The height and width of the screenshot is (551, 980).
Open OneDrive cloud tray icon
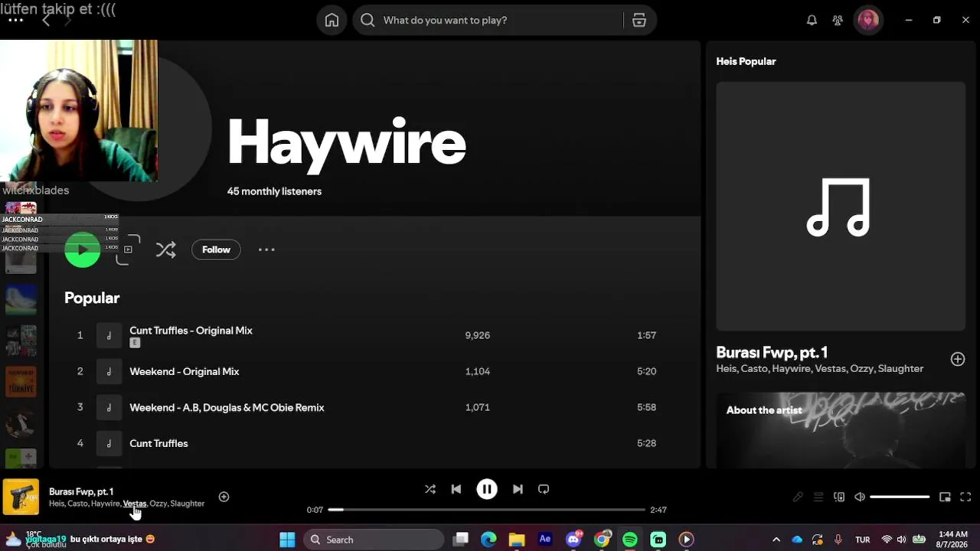(797, 540)
